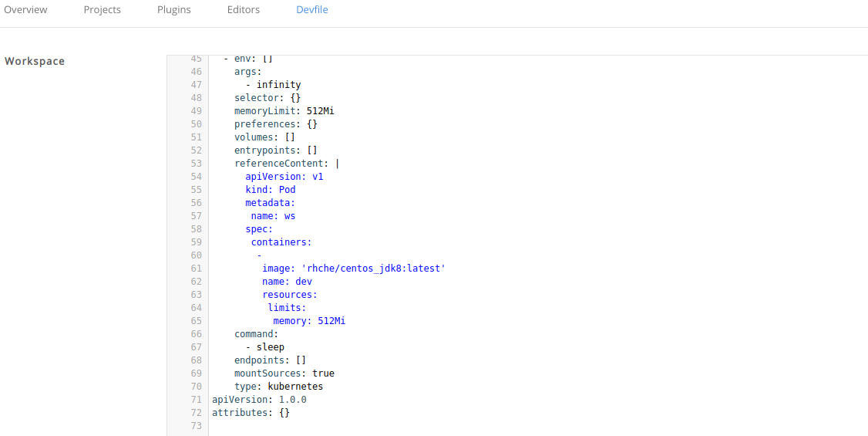Open the Overview tab

[x=25, y=10]
